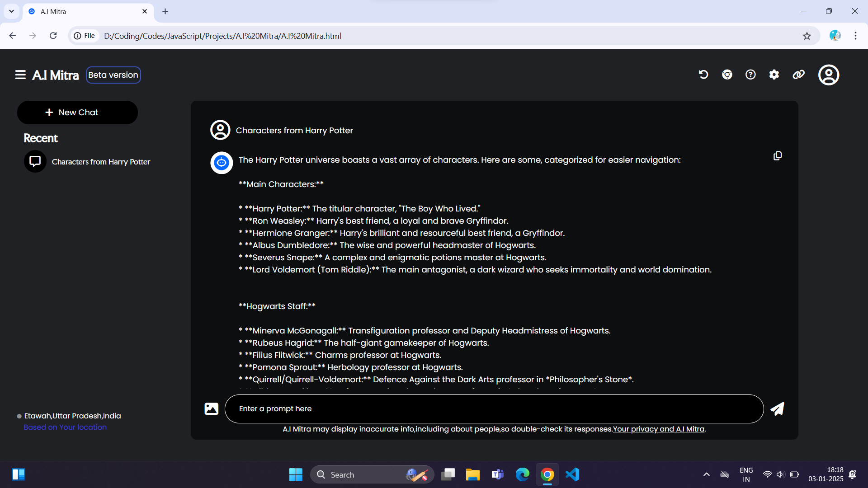The height and width of the screenshot is (488, 868).
Task: Click the Lord Voldemort (Tom Riddle) line
Action: (475, 270)
